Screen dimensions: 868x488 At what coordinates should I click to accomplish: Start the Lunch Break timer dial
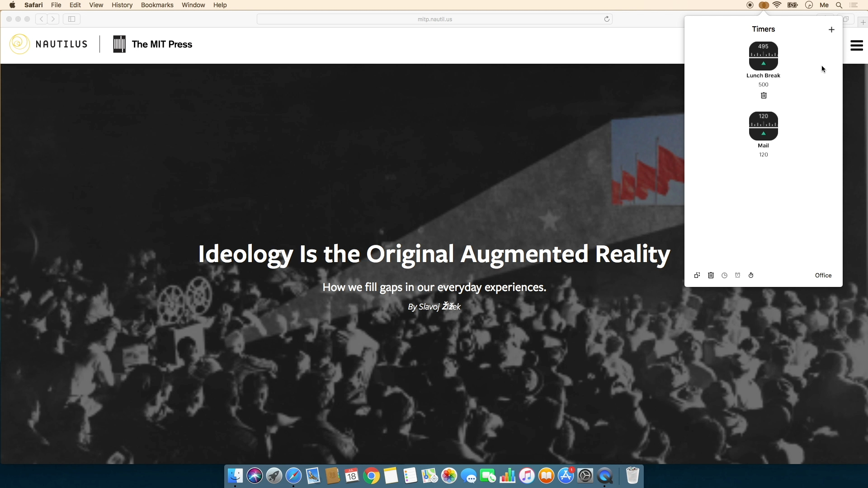tap(763, 56)
